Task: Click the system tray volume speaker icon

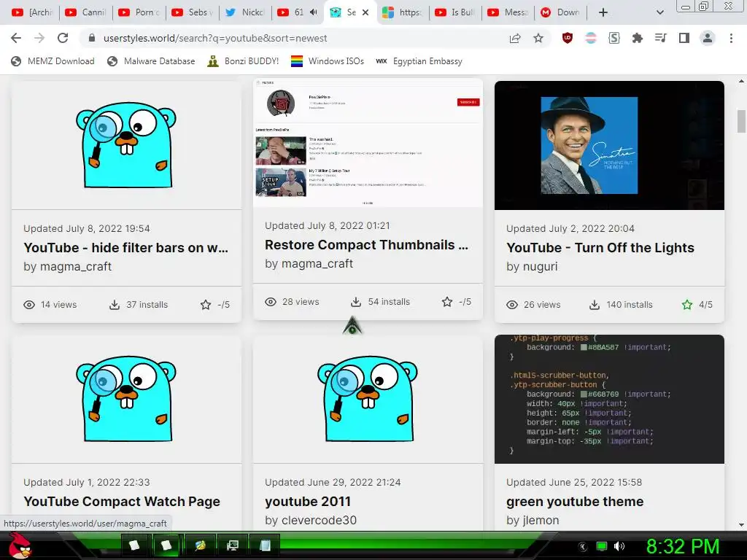Action: 619,546
